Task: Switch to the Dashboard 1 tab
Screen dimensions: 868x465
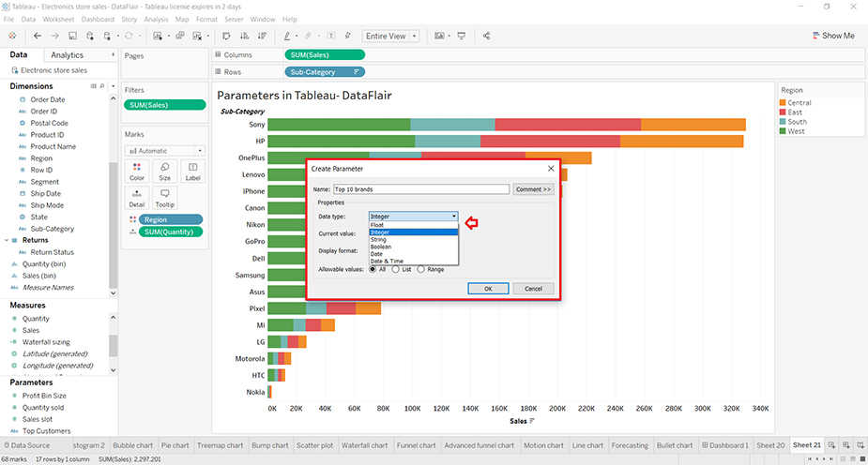Action: click(x=724, y=445)
